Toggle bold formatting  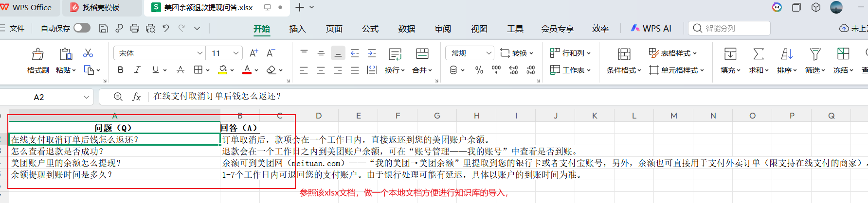[121, 70]
